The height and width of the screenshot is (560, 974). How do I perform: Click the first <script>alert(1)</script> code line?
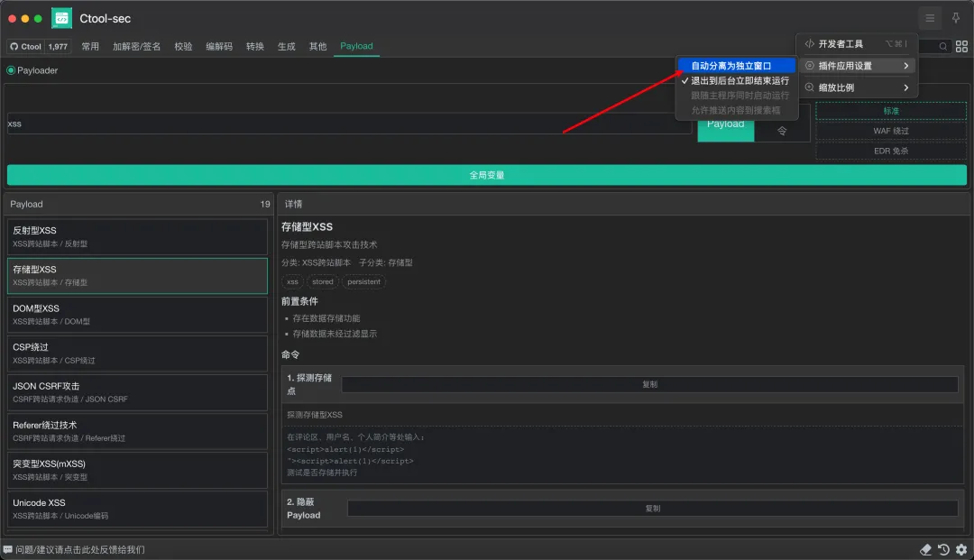345,449
